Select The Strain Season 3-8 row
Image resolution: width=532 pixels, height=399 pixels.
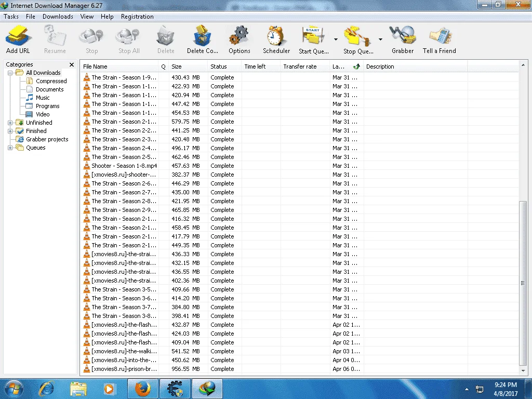tap(300, 316)
